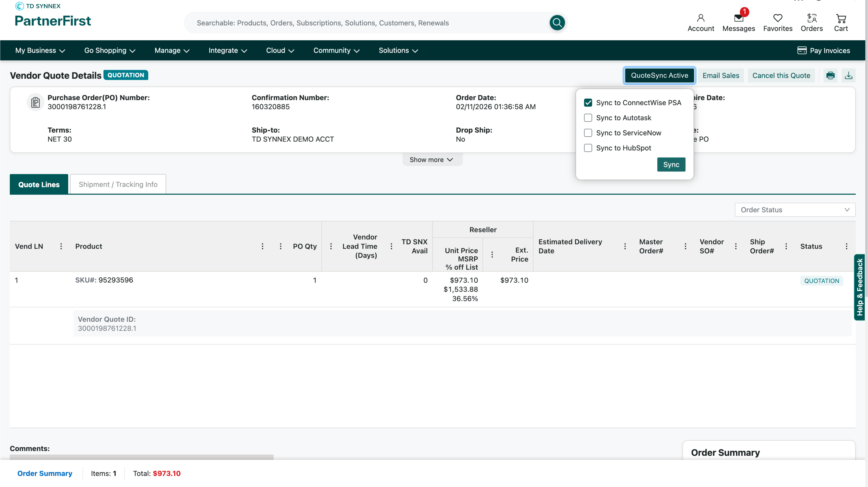Click the purchase order clipboard icon
This screenshot has width=868, height=487.
(35, 102)
